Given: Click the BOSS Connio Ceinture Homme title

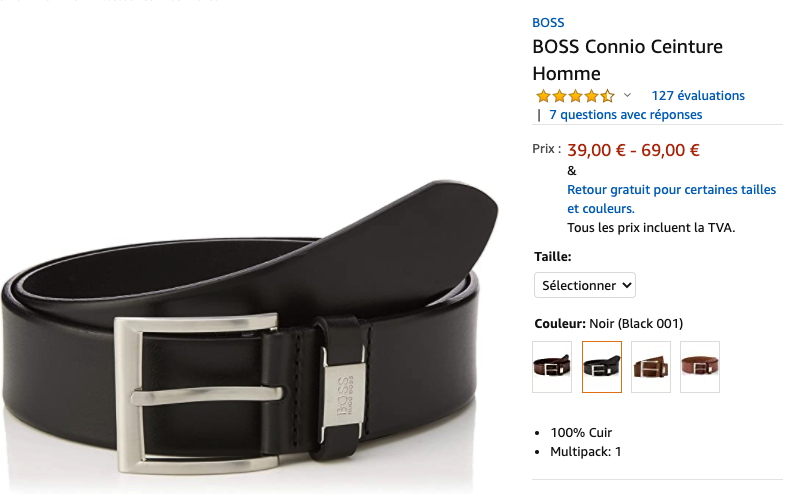Looking at the screenshot, I should [x=627, y=60].
